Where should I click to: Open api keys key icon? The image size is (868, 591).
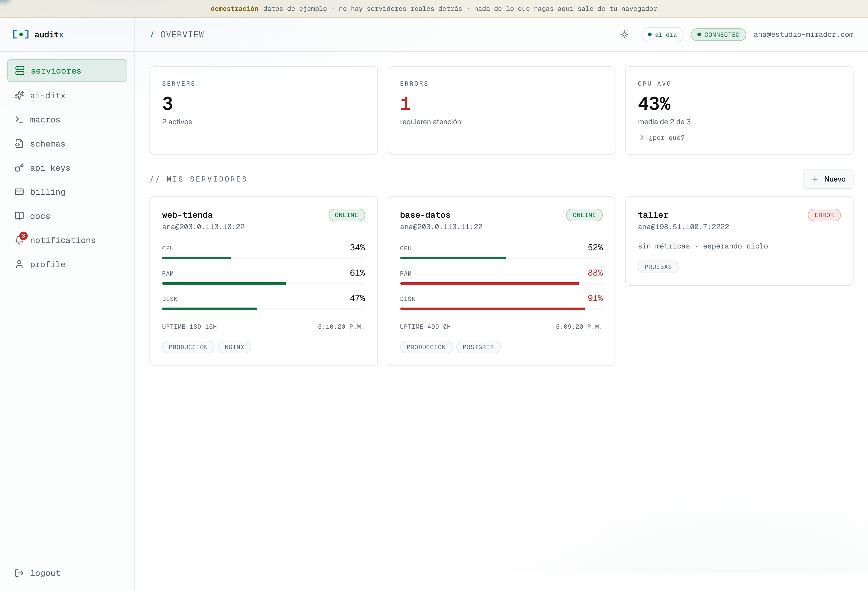coord(19,168)
